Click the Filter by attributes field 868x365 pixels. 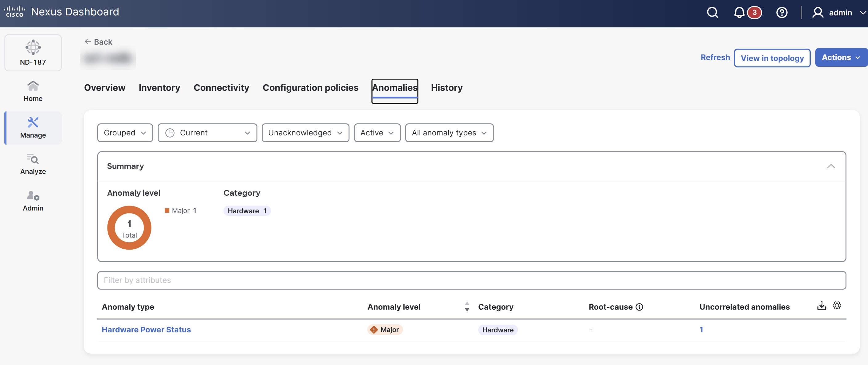point(471,280)
